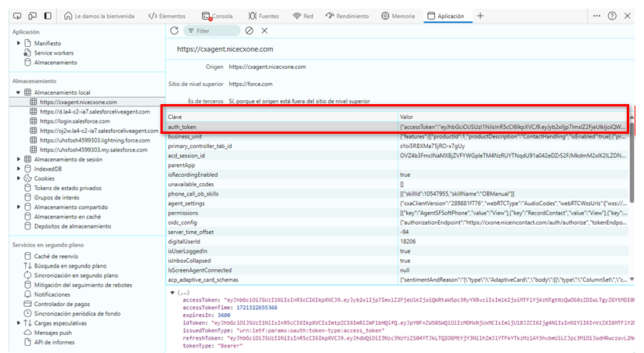This screenshot has width=644, height=353.
Task: Open the Fuentes tab
Action: pos(263,16)
